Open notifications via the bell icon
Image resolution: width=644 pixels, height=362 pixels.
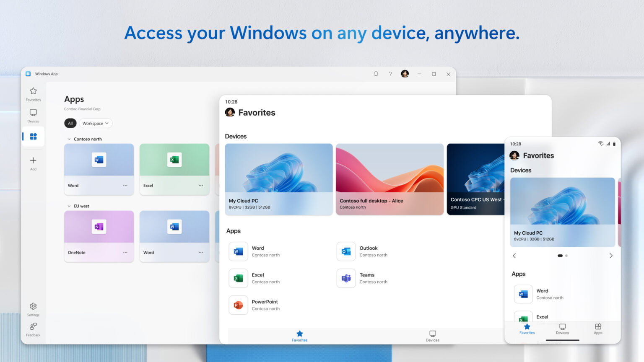tap(376, 74)
